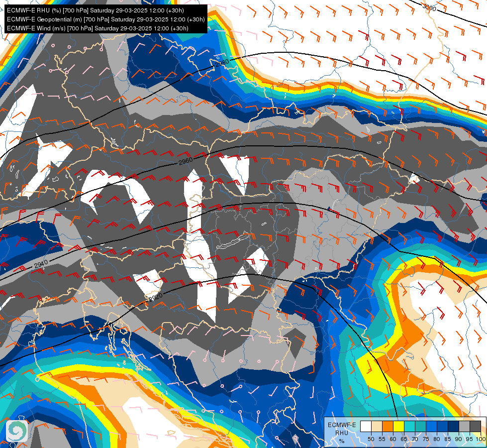Screen dimensions: 487x448
Task: Click the orange 55-60 legend swatch
Action: click(x=388, y=426)
